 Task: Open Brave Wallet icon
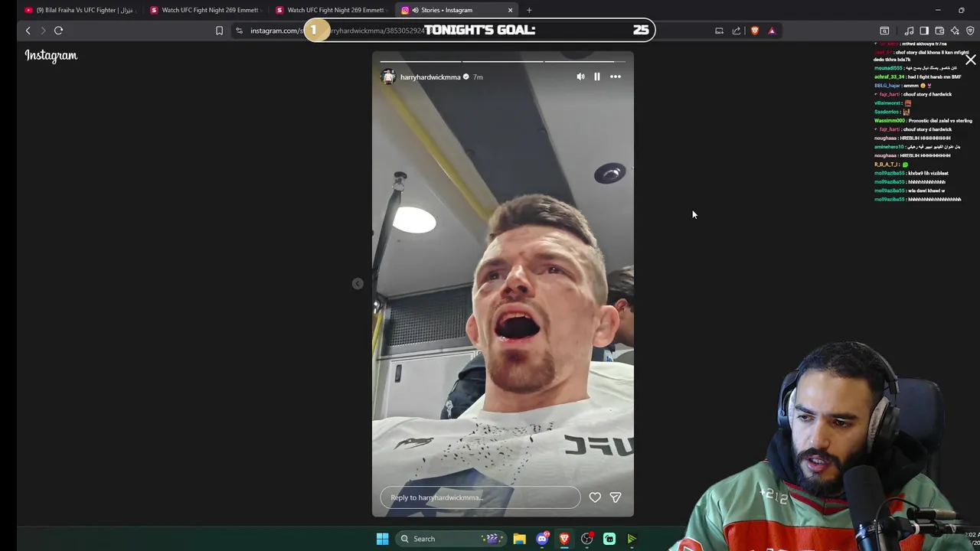pyautogui.click(x=939, y=31)
